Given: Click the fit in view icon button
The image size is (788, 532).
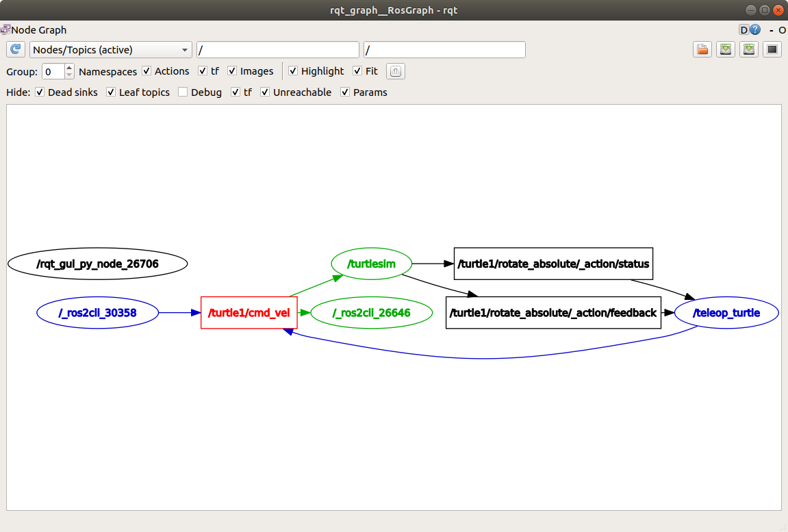Looking at the screenshot, I should tap(396, 71).
